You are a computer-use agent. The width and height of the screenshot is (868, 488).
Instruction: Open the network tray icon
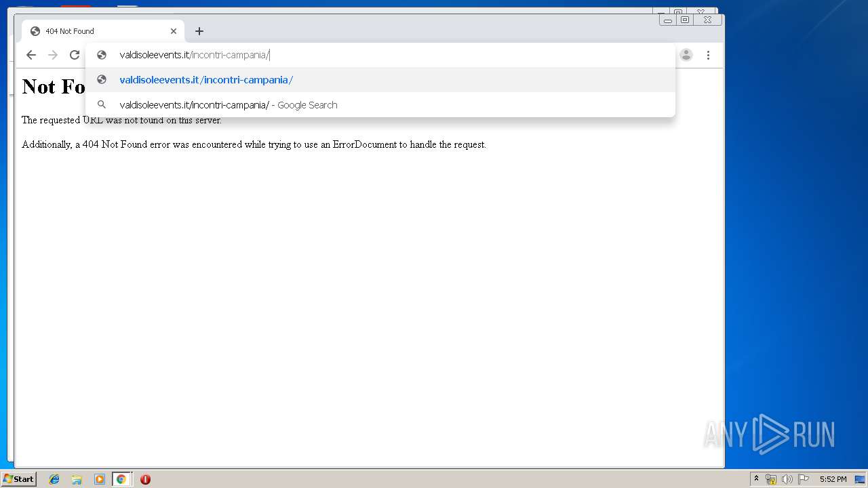(771, 479)
